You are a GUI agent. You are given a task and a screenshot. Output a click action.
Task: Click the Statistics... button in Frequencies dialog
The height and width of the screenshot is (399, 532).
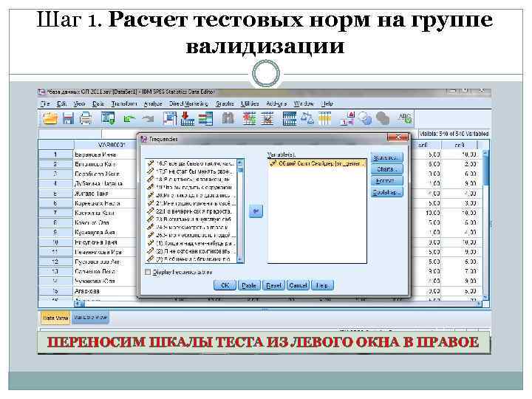click(x=387, y=158)
